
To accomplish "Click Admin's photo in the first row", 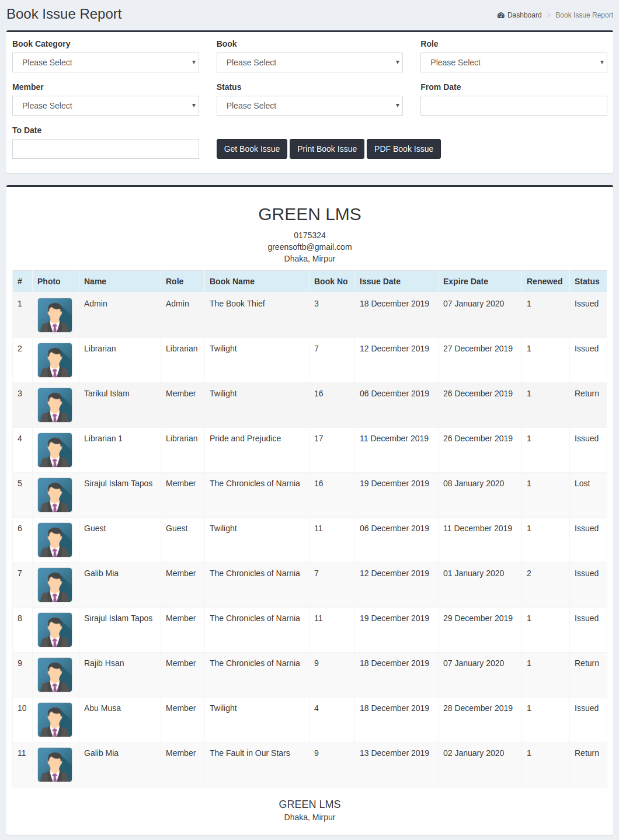I will [55, 315].
